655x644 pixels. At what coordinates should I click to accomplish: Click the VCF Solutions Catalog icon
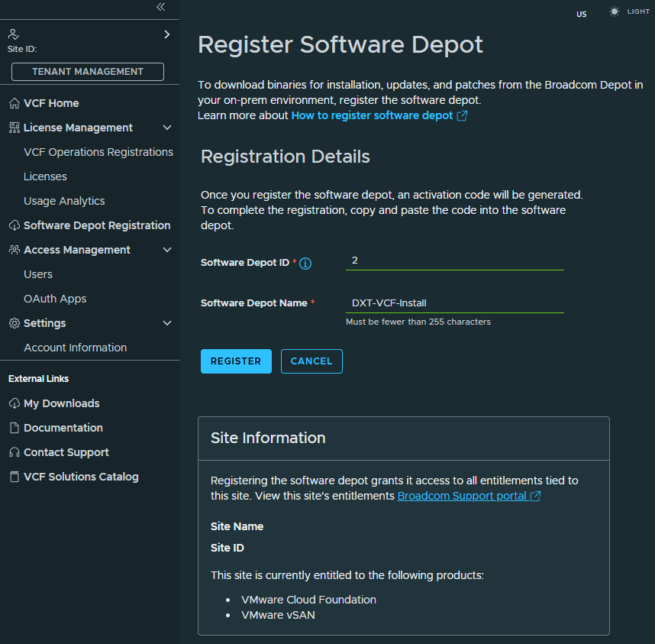[15, 477]
